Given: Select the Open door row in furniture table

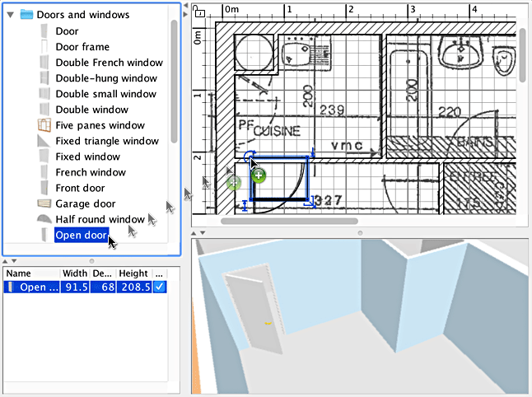Looking at the screenshot, I should pyautogui.click(x=37, y=287).
